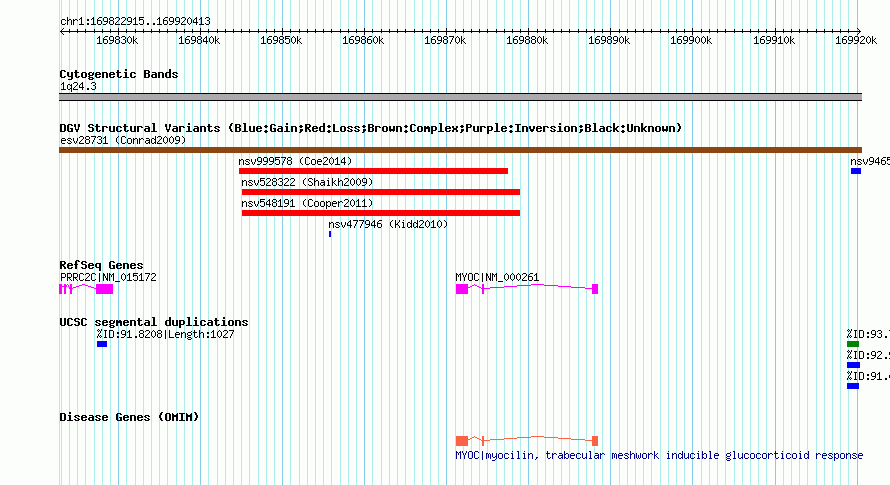This screenshot has height=485, width=890.
Task: Click the right arrow end of the ruler
Action: tap(859, 31)
